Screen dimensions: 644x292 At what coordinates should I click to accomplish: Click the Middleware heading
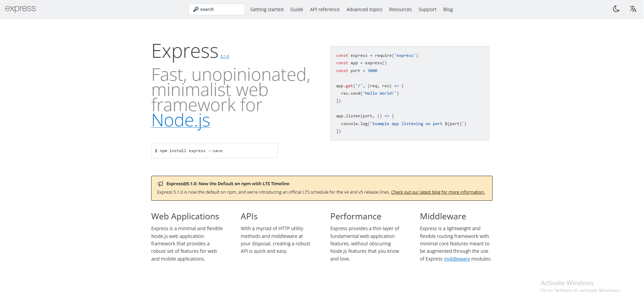click(443, 216)
